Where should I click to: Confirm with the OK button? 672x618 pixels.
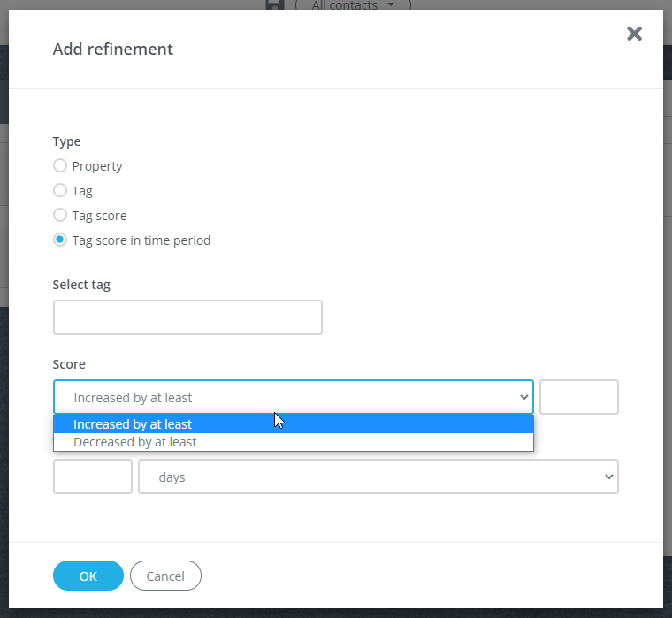pos(88,576)
